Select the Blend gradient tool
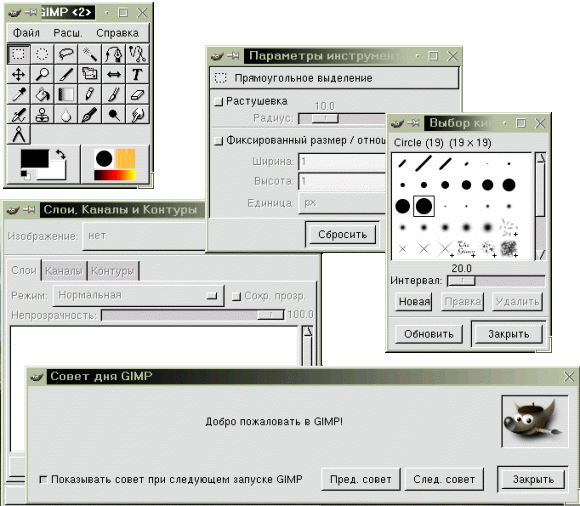580x506 pixels. pyautogui.click(x=66, y=94)
